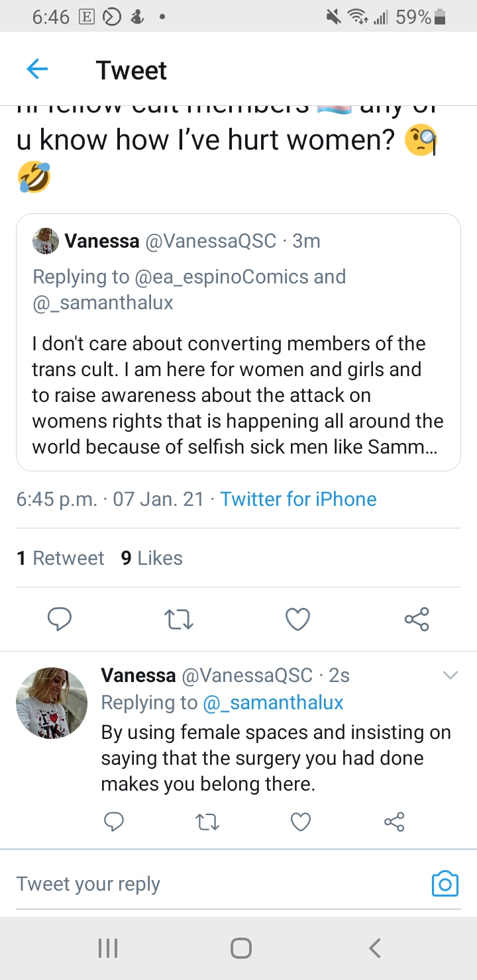The width and height of the screenshot is (477, 980).
Task: Share the main tweet
Action: pos(417,619)
